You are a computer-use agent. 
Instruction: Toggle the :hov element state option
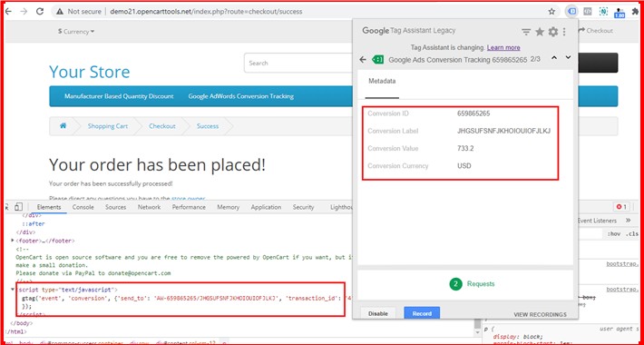pyautogui.click(x=613, y=234)
